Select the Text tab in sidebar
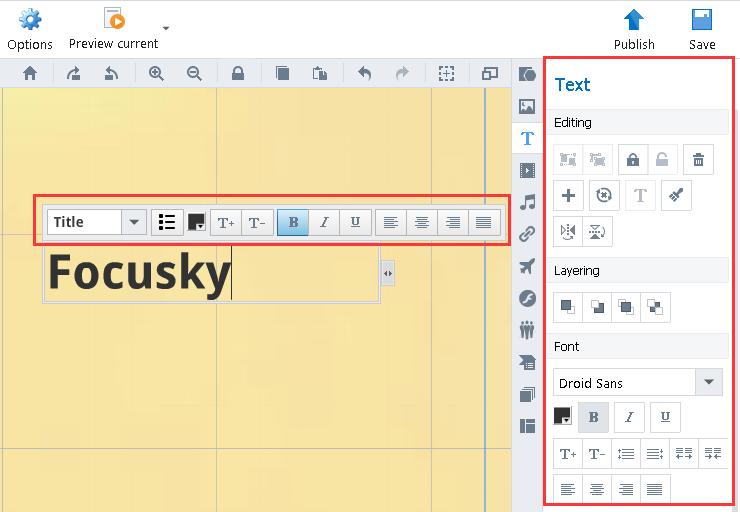Image resolution: width=740 pixels, height=512 pixels. coord(527,138)
